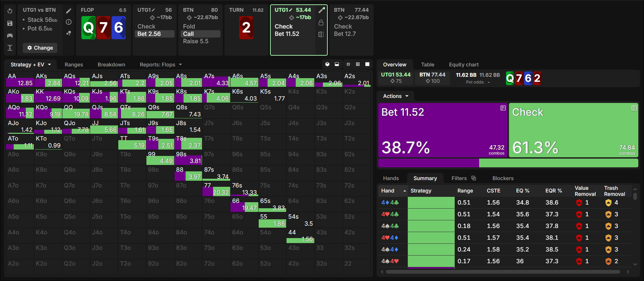
Task: Switch to the Equity chart tab
Action: tap(464, 65)
